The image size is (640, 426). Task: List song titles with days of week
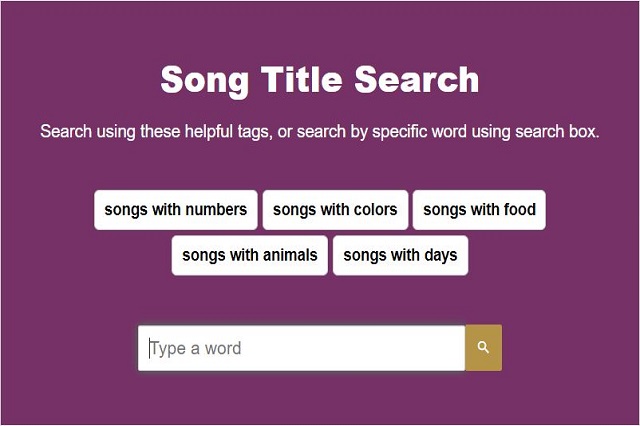[400, 255]
